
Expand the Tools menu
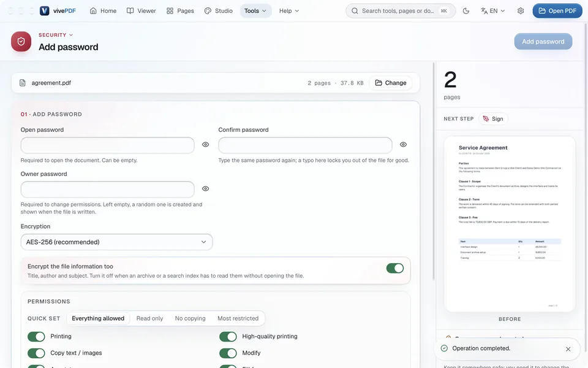click(255, 11)
